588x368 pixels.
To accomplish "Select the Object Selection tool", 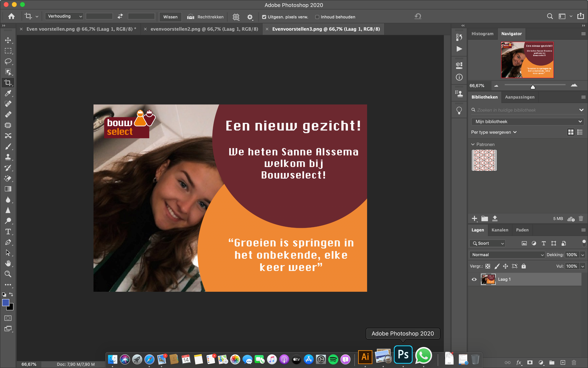I will (x=8, y=72).
